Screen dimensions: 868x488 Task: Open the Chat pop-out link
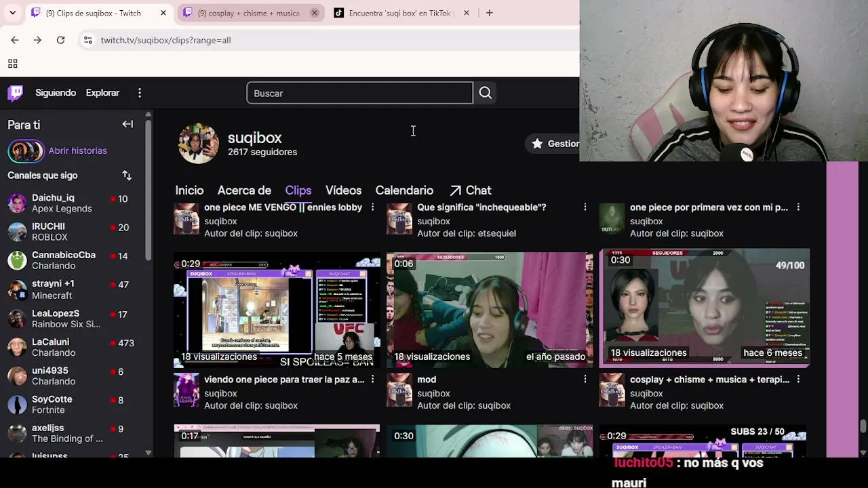click(470, 190)
